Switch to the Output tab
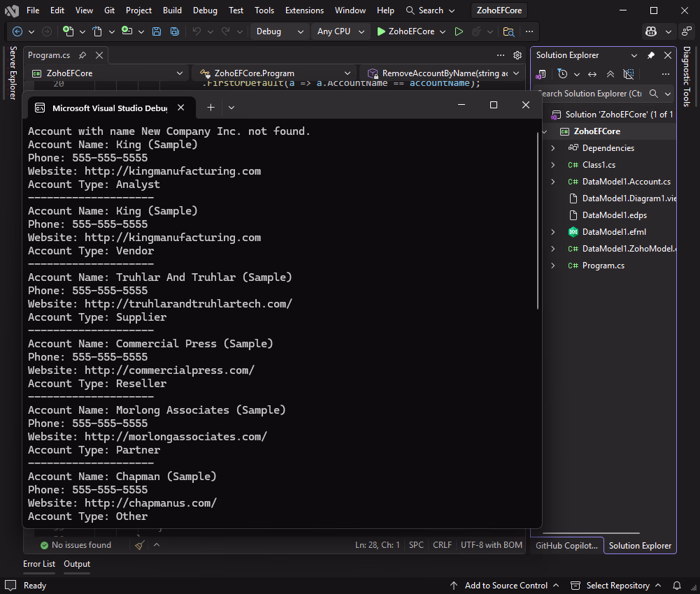 click(x=76, y=564)
